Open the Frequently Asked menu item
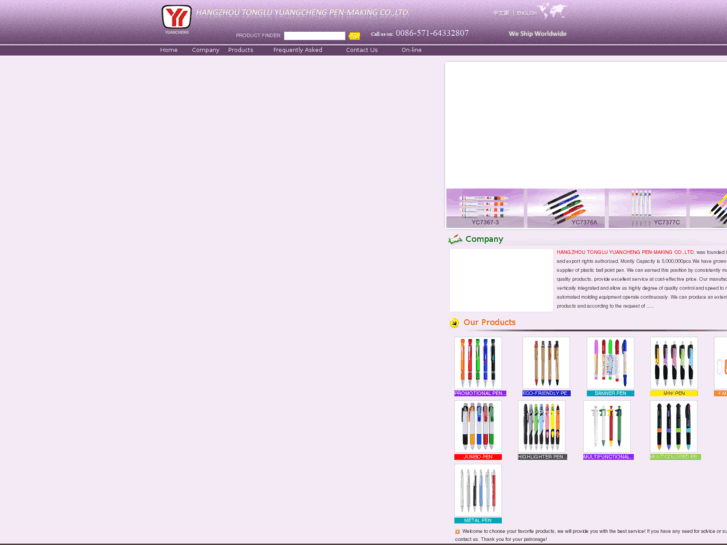The width and height of the screenshot is (727, 545). tap(298, 50)
